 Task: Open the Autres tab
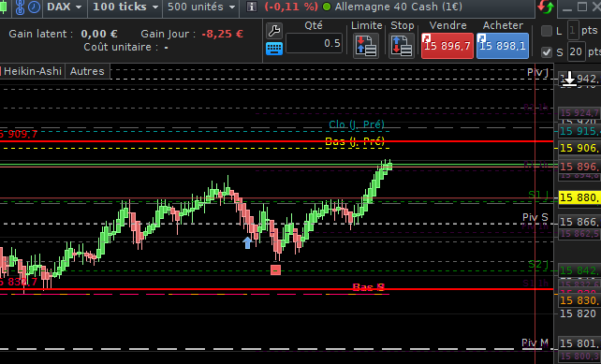click(87, 71)
